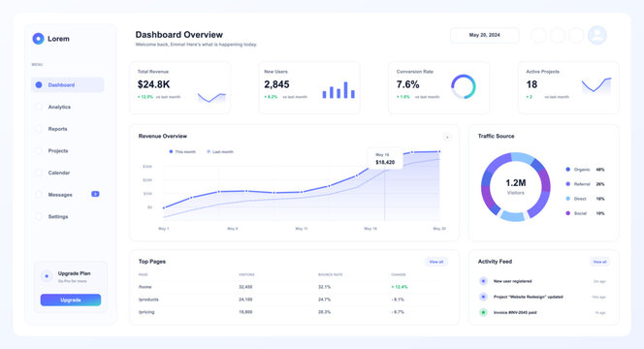Screen dimensions: 644x349
Task: Click the 32,450 visitors cell
Action: [x=245, y=287]
